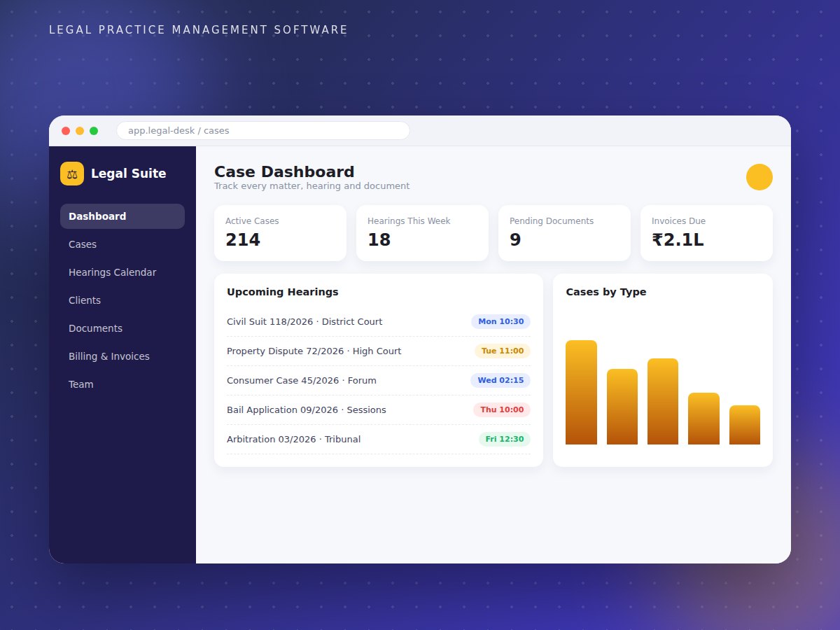
Task: Click the Tue 11:00 time badge
Action: coord(503,351)
